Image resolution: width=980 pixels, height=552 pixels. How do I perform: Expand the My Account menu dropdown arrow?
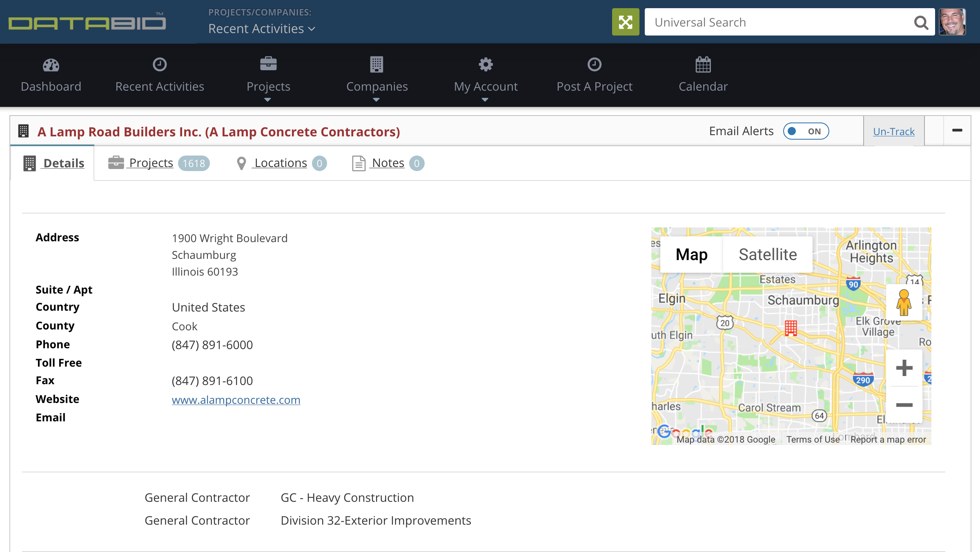tap(485, 100)
